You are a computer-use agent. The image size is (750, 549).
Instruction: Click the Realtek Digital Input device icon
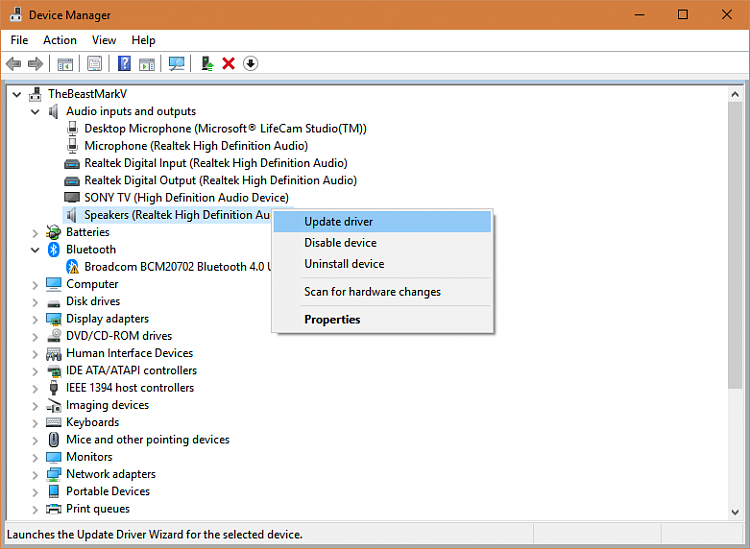72,164
